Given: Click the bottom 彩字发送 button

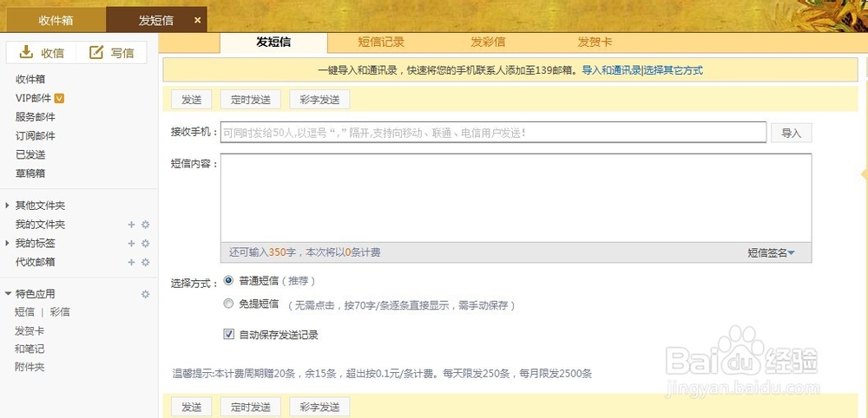Looking at the screenshot, I should pyautogui.click(x=319, y=407).
